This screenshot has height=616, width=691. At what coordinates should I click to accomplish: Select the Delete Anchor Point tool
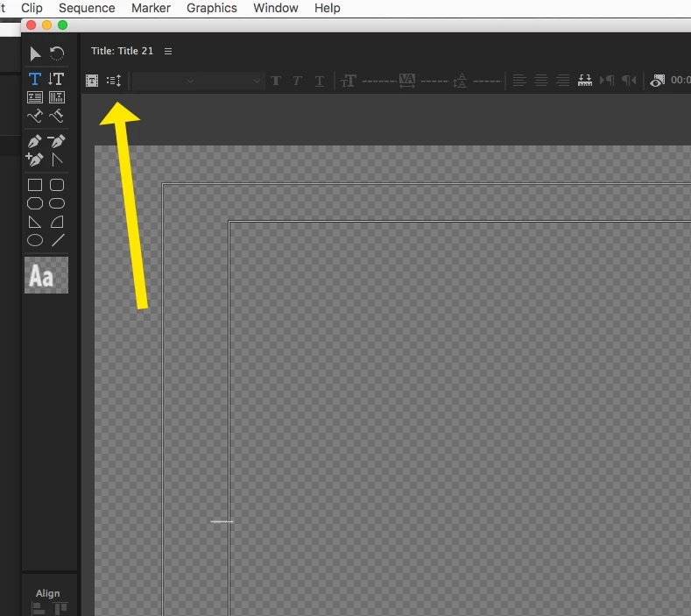coord(57,141)
